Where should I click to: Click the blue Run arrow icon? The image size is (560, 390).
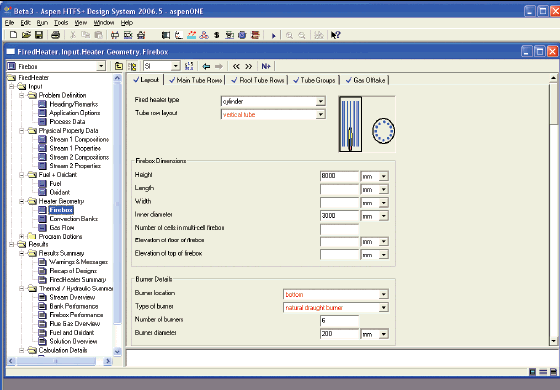tap(274, 35)
